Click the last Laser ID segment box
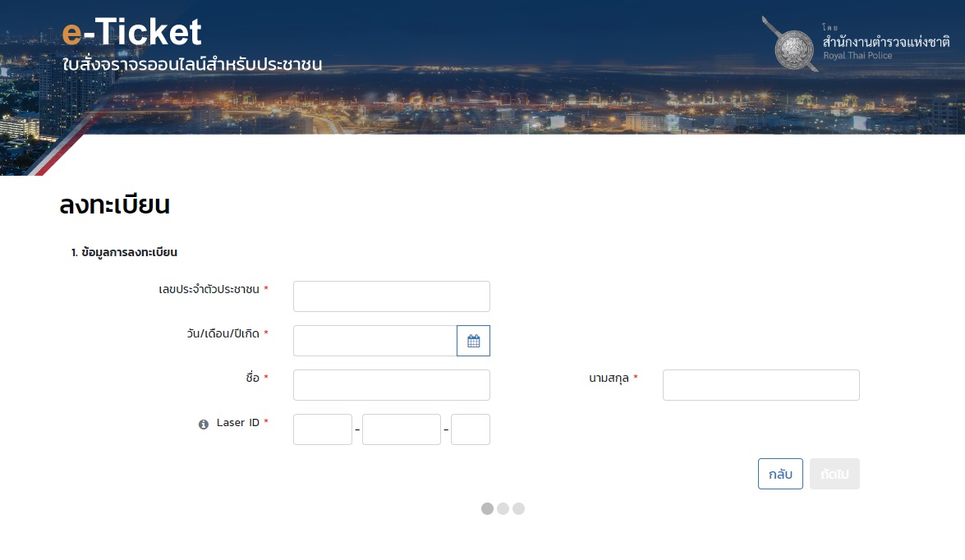 click(470, 429)
